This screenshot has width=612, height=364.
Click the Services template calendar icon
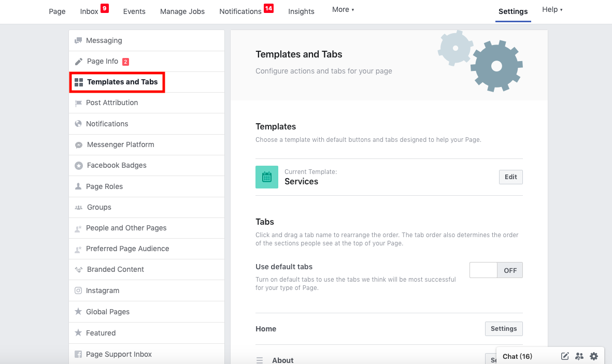point(267,177)
